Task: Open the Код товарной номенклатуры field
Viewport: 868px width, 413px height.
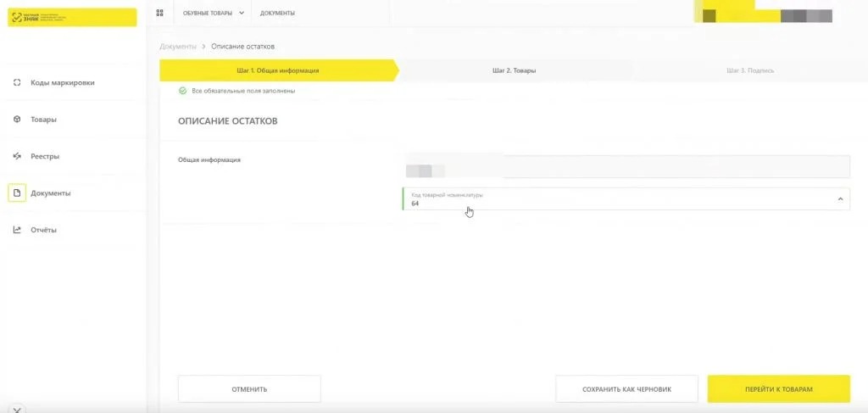Action: (x=626, y=198)
